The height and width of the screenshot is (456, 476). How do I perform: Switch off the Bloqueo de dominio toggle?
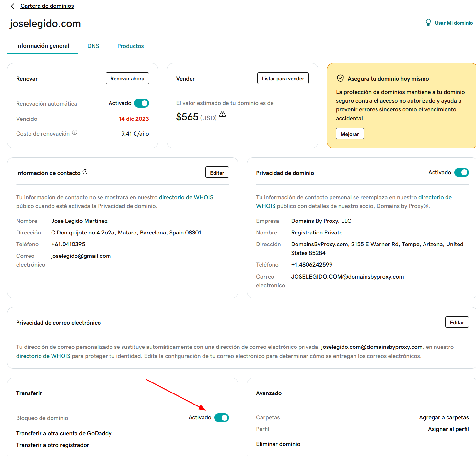222,418
